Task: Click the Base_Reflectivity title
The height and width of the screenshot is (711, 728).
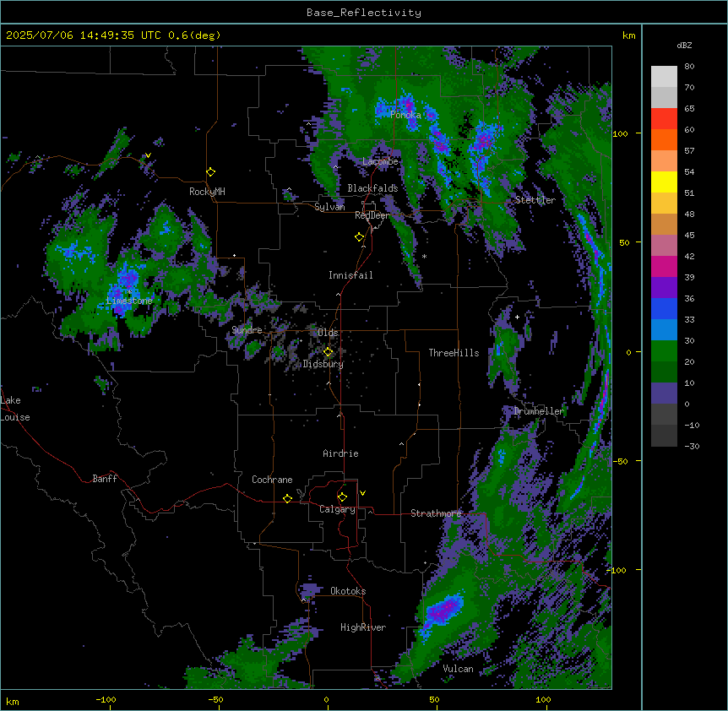Action: coord(364,13)
